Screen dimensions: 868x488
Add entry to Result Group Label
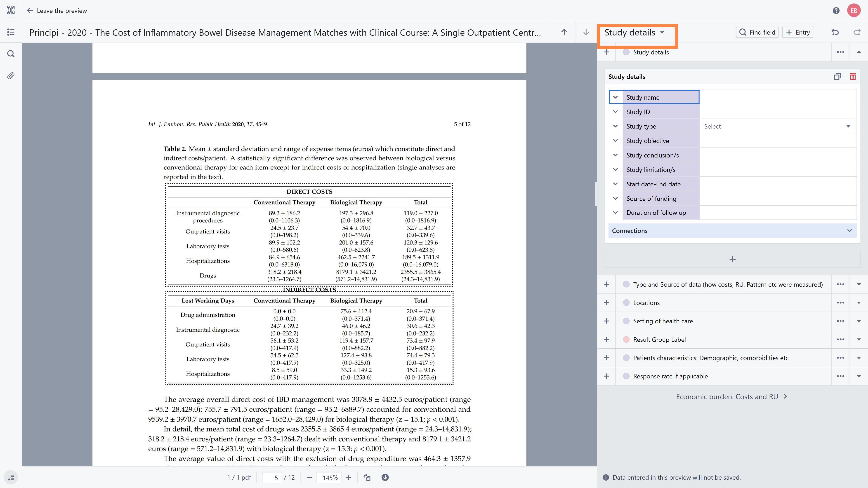[x=606, y=340]
